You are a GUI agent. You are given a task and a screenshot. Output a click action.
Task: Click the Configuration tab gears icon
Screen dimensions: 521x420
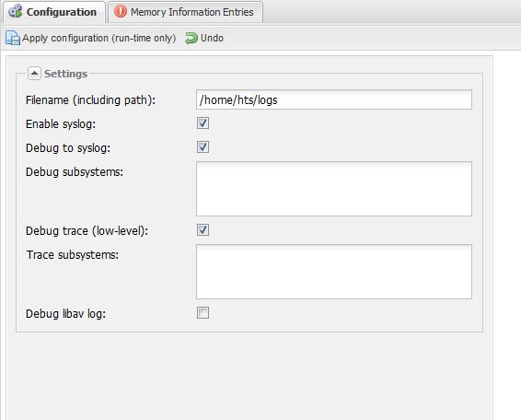pyautogui.click(x=15, y=12)
